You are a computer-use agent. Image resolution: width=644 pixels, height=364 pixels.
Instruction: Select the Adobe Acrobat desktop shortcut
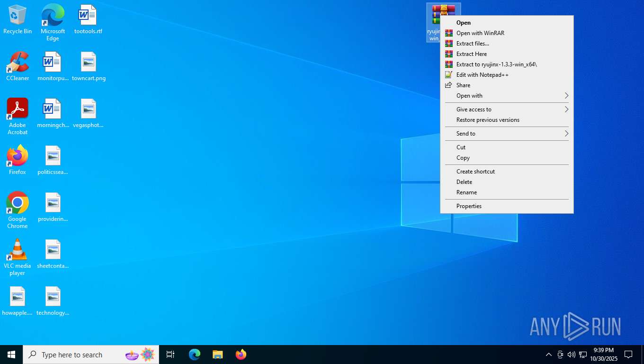tap(18, 117)
